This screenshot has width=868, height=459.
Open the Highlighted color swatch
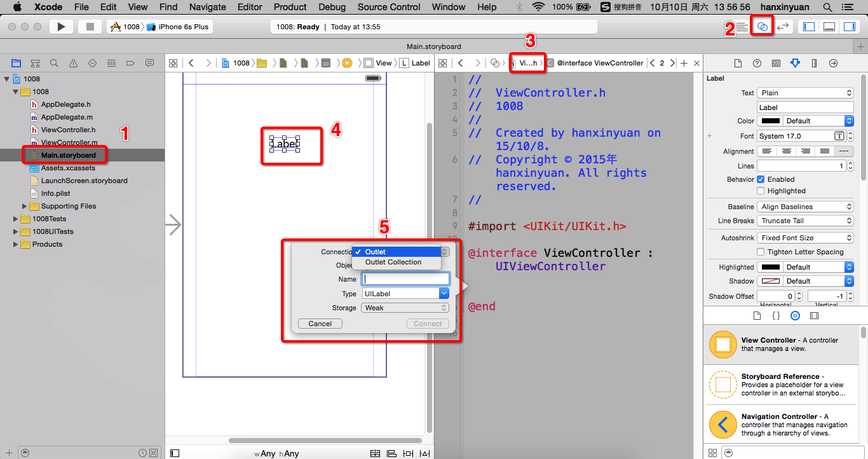click(771, 267)
